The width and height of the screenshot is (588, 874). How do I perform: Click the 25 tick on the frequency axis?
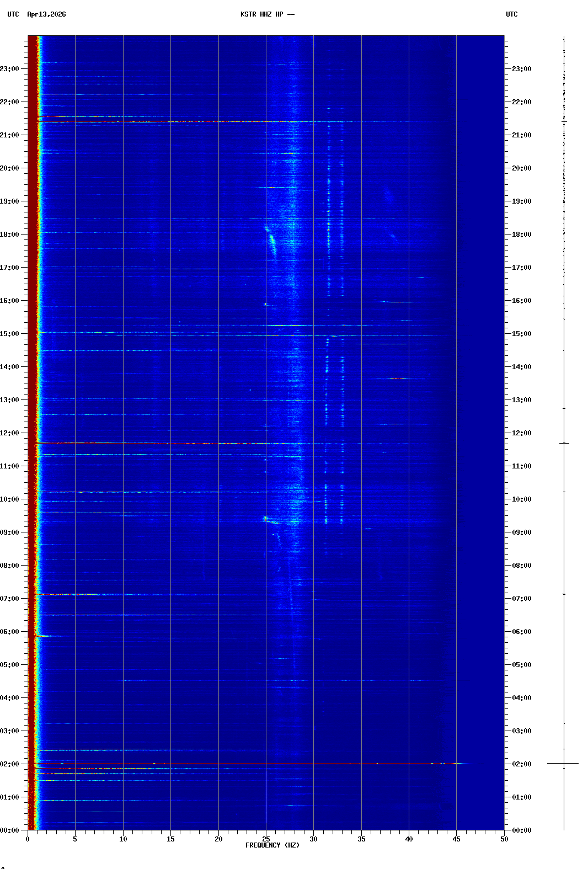266,839
